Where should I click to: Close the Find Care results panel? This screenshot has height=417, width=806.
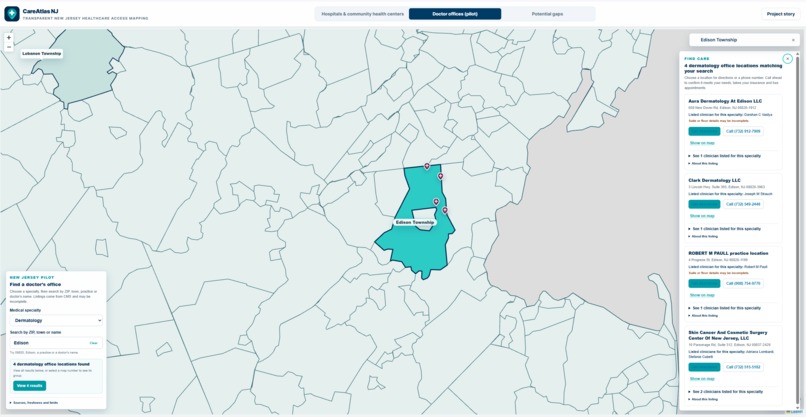click(x=787, y=59)
